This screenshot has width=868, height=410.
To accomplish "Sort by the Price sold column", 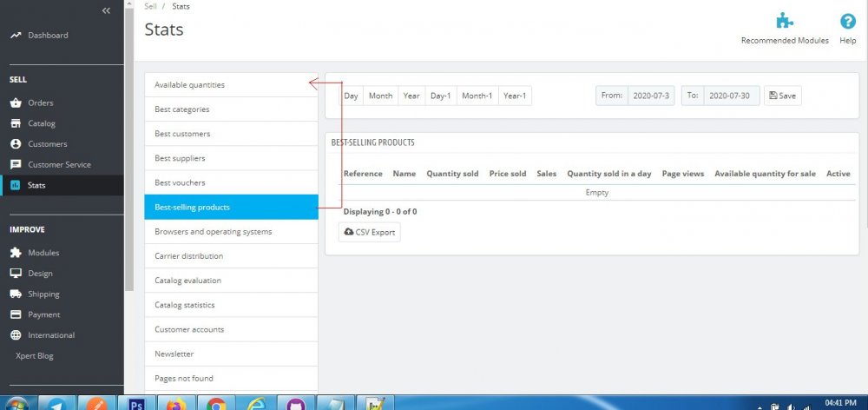I will (x=508, y=174).
